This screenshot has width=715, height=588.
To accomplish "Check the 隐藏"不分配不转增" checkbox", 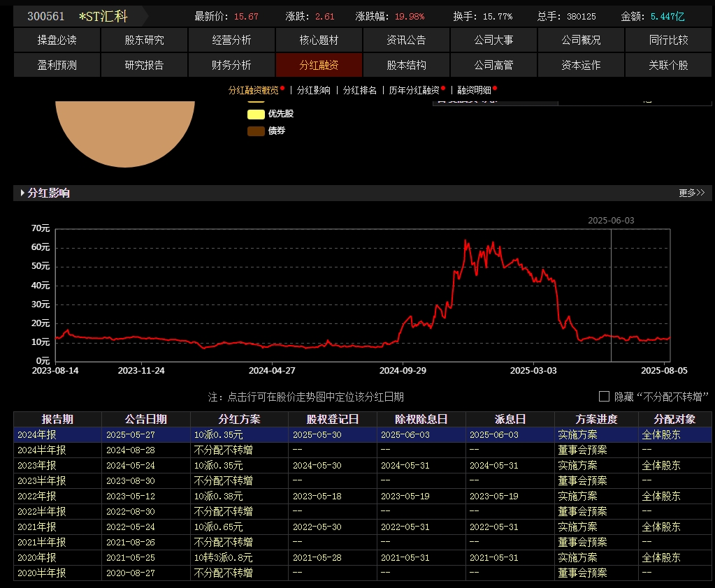I will pos(604,397).
